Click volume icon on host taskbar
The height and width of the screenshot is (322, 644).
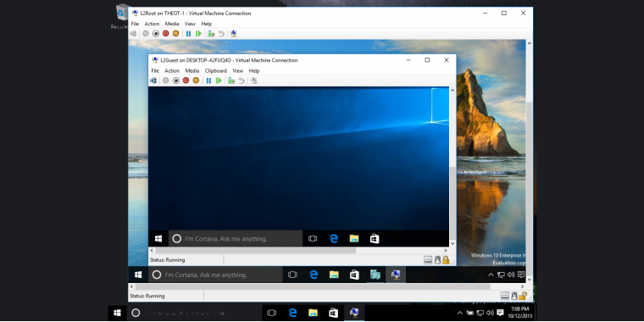[x=489, y=313]
